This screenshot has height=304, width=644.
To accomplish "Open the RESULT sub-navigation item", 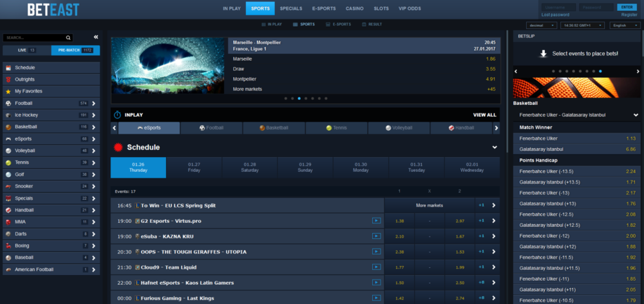I will point(372,24).
